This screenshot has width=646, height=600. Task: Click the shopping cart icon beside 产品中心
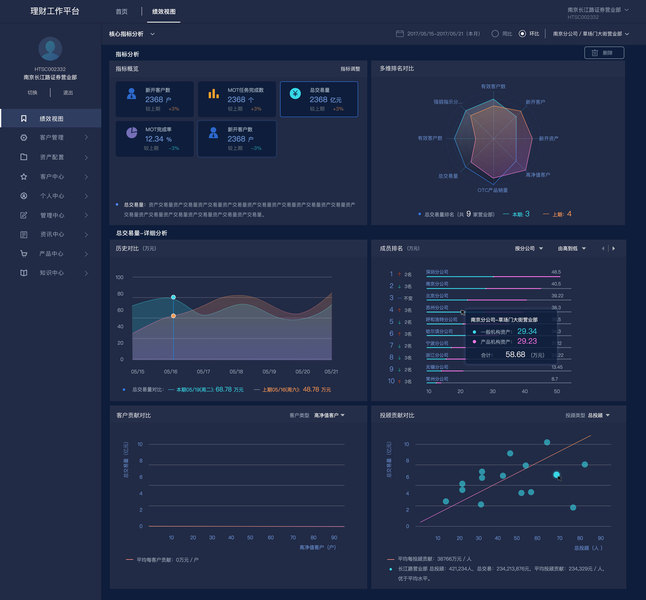tap(23, 253)
